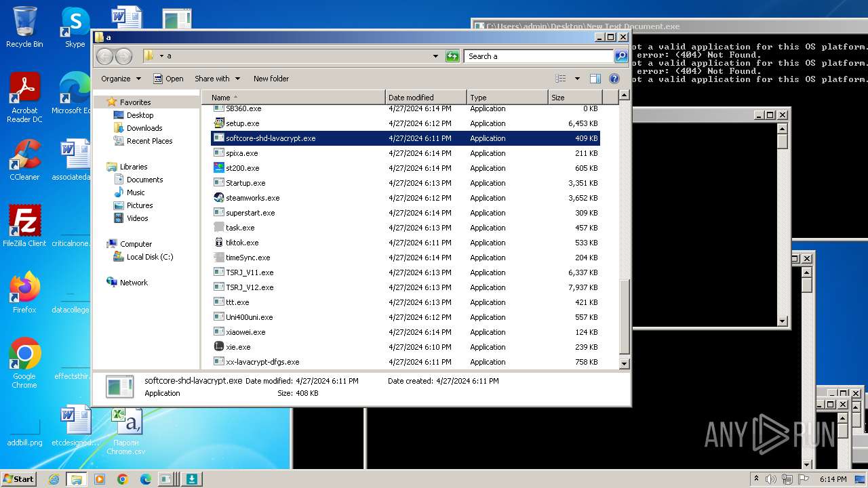Click taskbar clock showing 6:14 PM
868x488 pixels.
pos(833,479)
